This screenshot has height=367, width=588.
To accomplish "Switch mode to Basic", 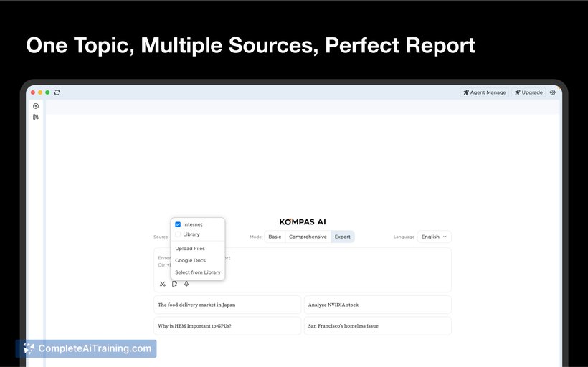I will (x=275, y=237).
